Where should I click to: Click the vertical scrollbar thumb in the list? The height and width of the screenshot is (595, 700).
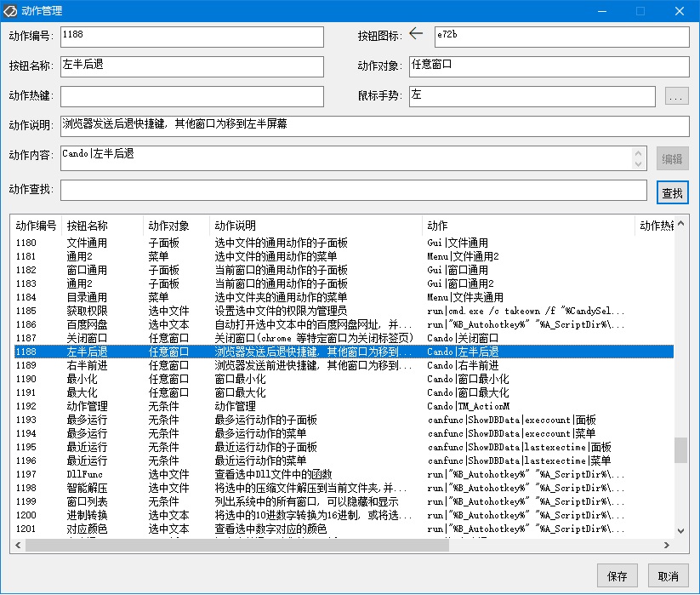tap(680, 450)
